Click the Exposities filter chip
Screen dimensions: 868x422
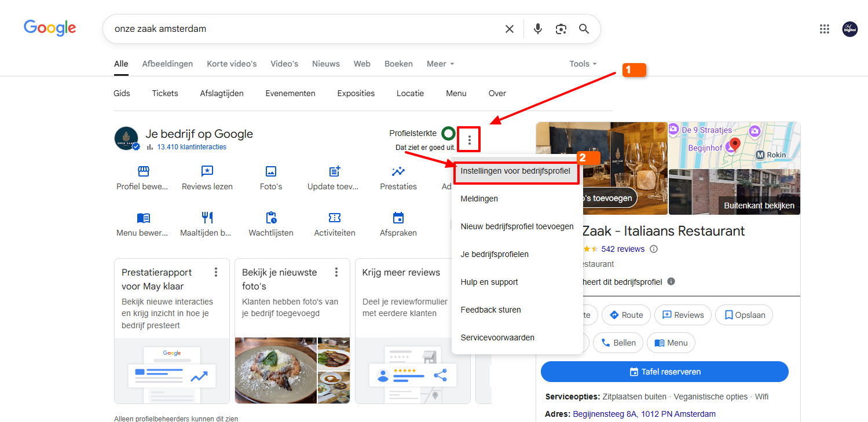356,93
